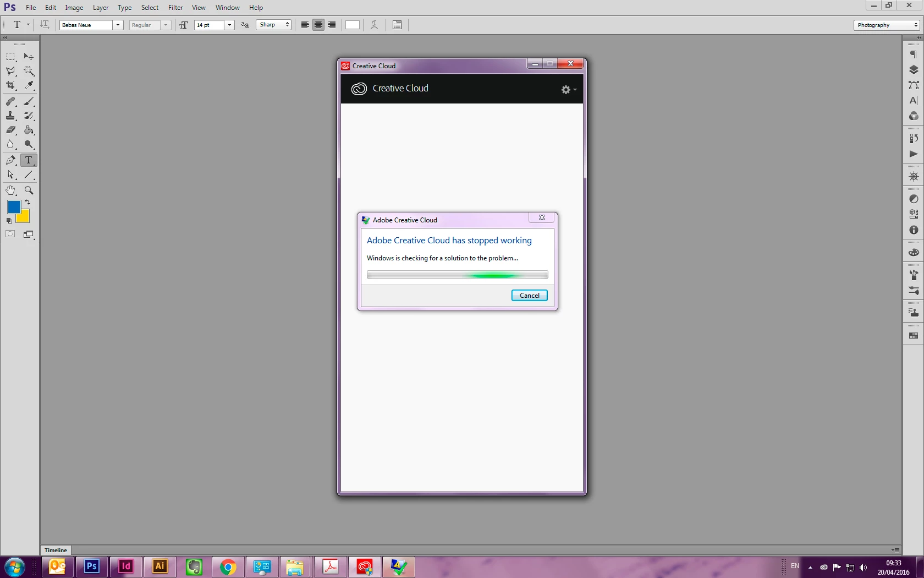
Task: Select the Dodge tool
Action: [x=29, y=144]
